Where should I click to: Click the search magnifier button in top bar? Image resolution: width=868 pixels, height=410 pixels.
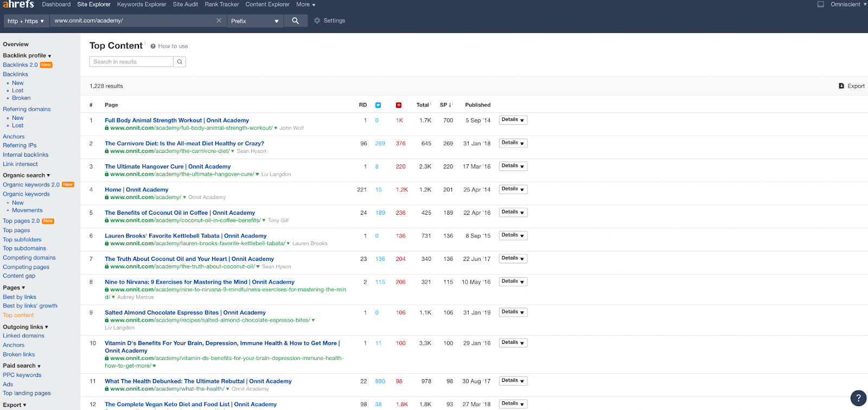(296, 21)
